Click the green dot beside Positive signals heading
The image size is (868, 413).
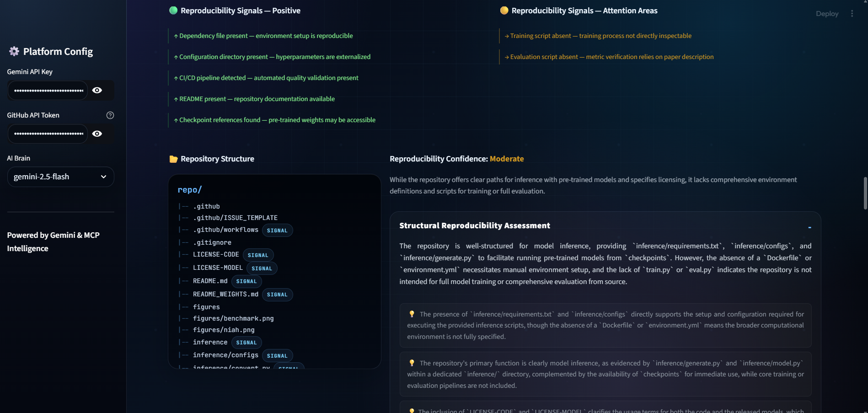173,11
